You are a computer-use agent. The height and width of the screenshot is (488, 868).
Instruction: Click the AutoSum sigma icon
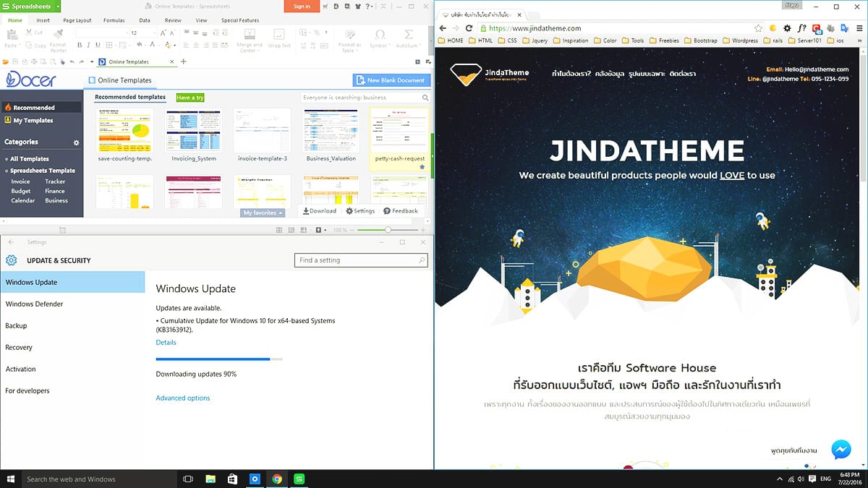tap(409, 35)
